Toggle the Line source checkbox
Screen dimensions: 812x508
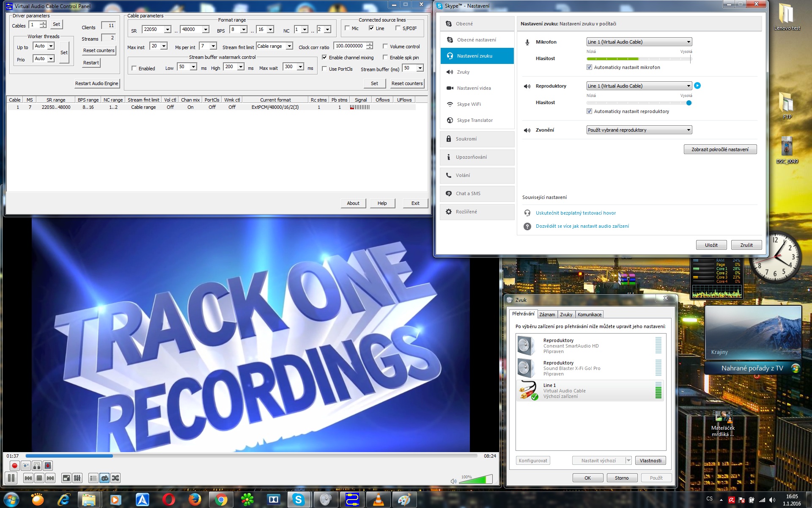click(371, 28)
